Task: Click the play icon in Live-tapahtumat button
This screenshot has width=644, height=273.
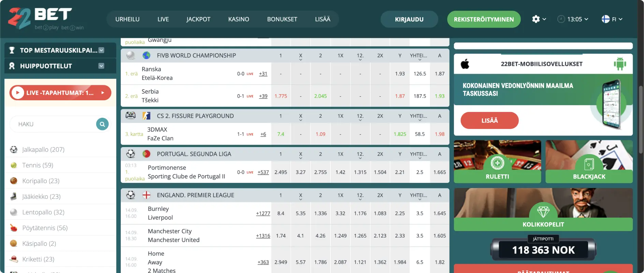Action: 18,92
